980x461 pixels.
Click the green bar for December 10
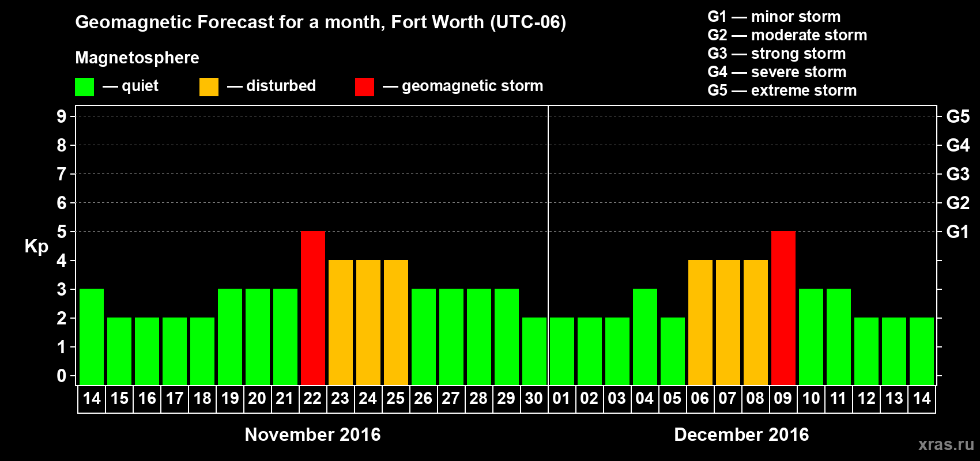811,337
